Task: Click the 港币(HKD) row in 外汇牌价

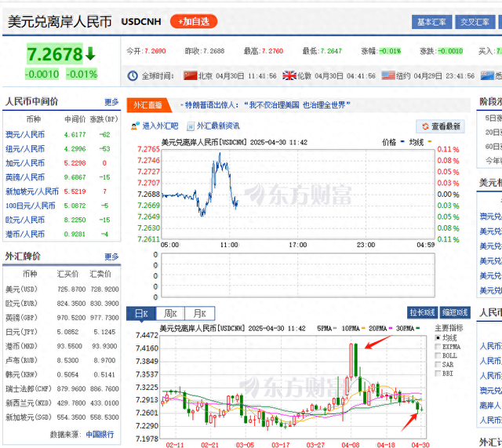Action: (62, 346)
